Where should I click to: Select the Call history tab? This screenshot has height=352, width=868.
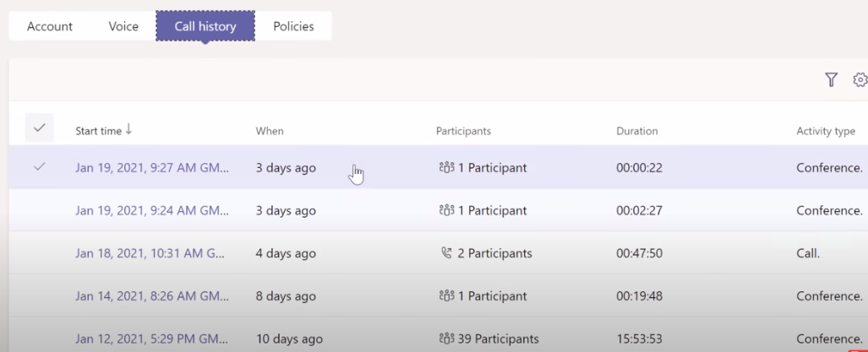[205, 26]
